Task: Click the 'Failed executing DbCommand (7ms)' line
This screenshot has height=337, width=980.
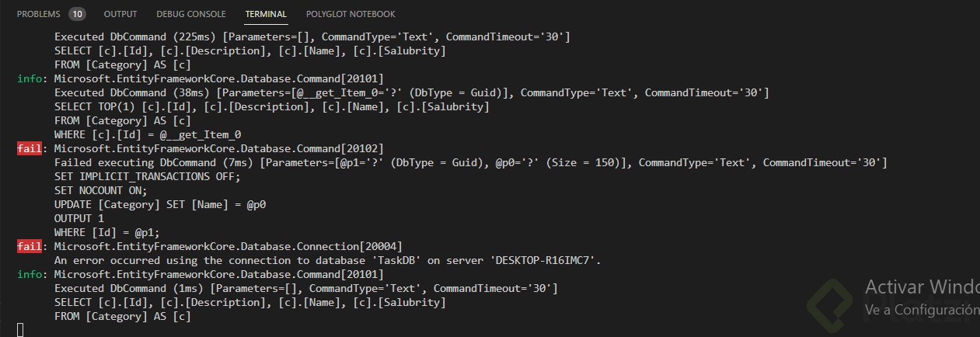Action: [x=470, y=162]
